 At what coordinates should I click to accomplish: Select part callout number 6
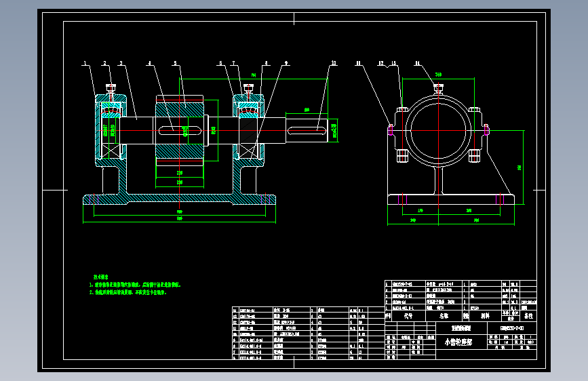pos(220,63)
